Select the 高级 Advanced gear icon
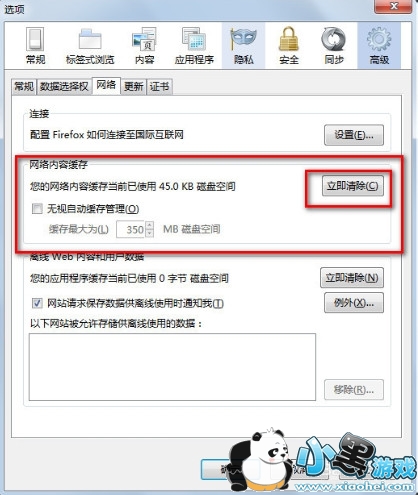The image size is (418, 495). coord(379,46)
